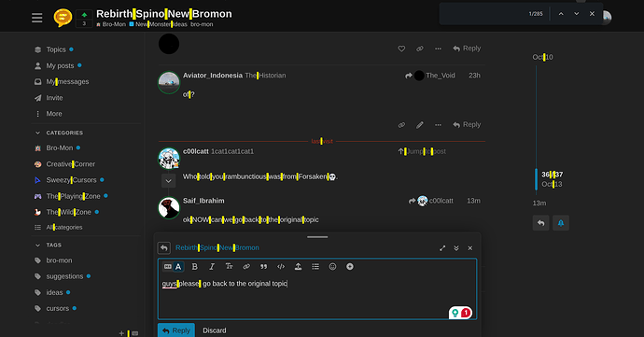The height and width of the screenshot is (337, 644).
Task: Add a sidebar section with plus
Action: [x=121, y=333]
